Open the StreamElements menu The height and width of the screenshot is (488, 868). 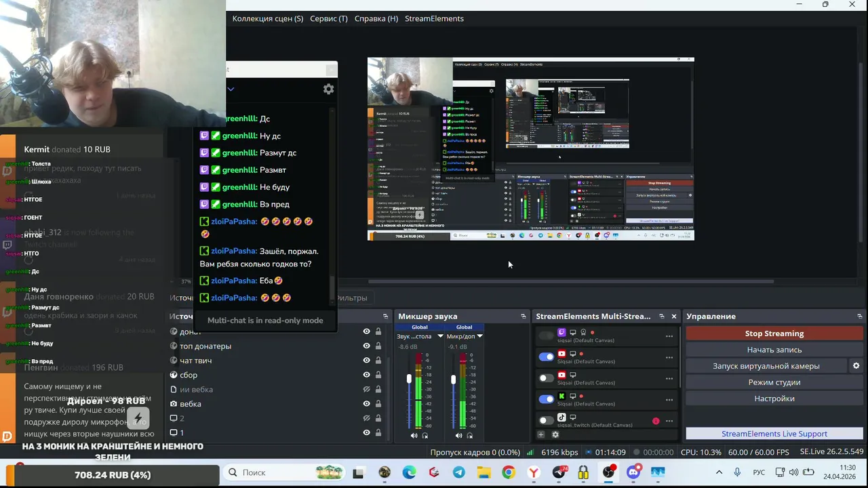(x=434, y=18)
